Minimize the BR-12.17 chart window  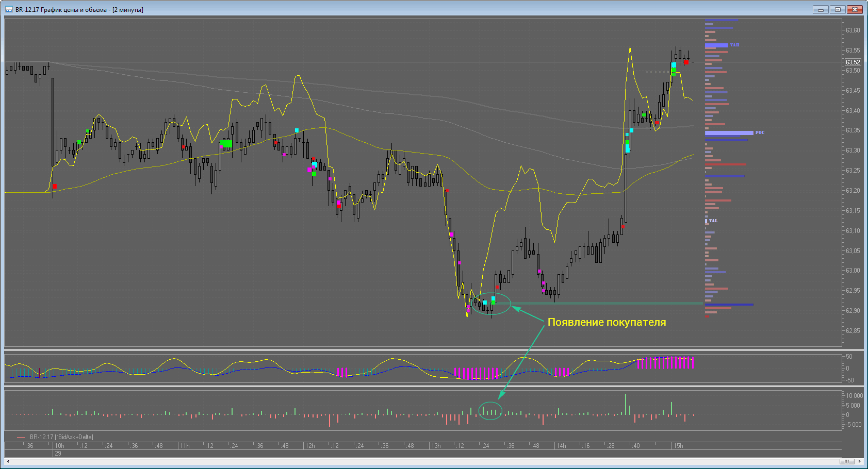point(821,9)
